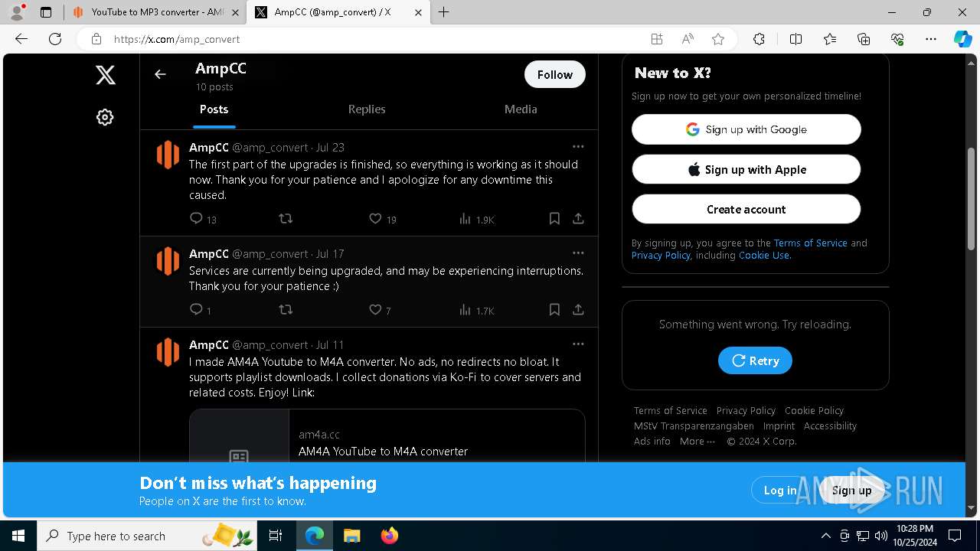Open Edge settings and more menu
980x551 pixels.
click(931, 39)
